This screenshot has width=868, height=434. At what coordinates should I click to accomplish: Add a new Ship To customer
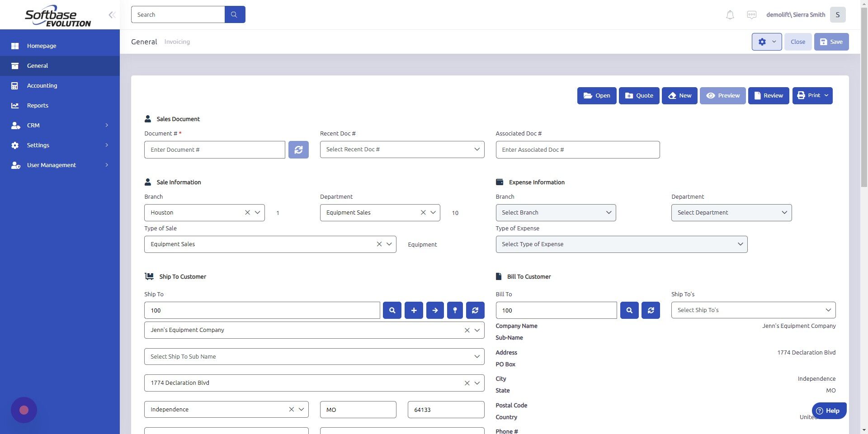pos(413,310)
